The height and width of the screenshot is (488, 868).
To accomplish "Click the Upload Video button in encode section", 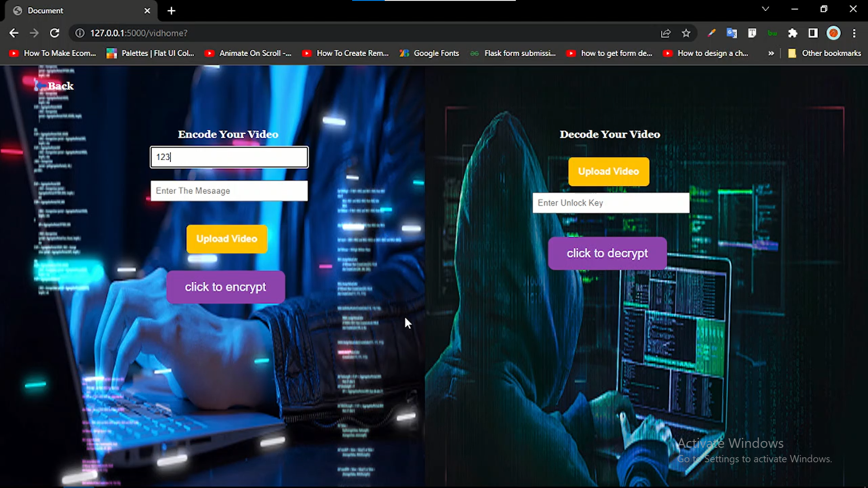I will tap(227, 238).
